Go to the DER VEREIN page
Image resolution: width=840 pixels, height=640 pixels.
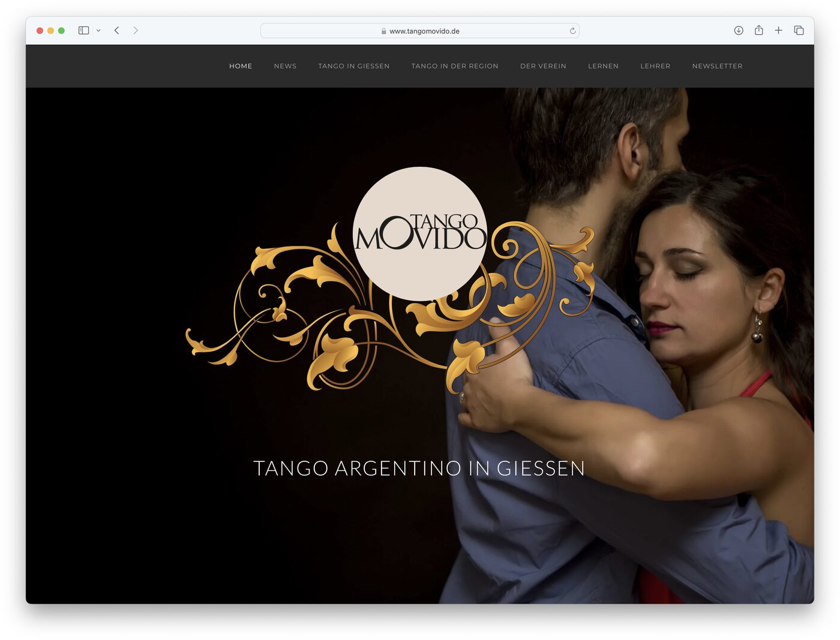coord(543,66)
